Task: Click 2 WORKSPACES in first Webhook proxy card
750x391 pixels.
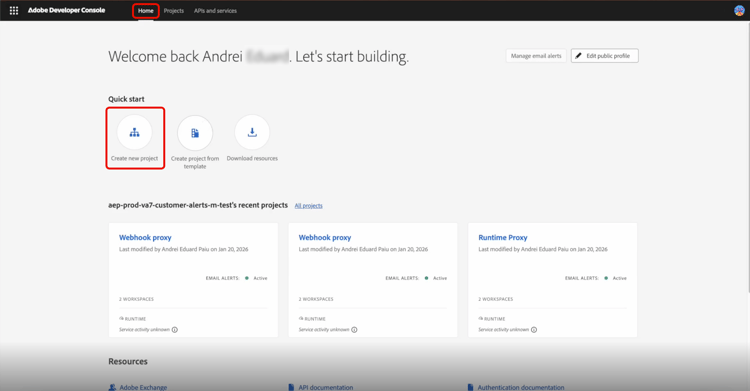Action: coord(136,299)
